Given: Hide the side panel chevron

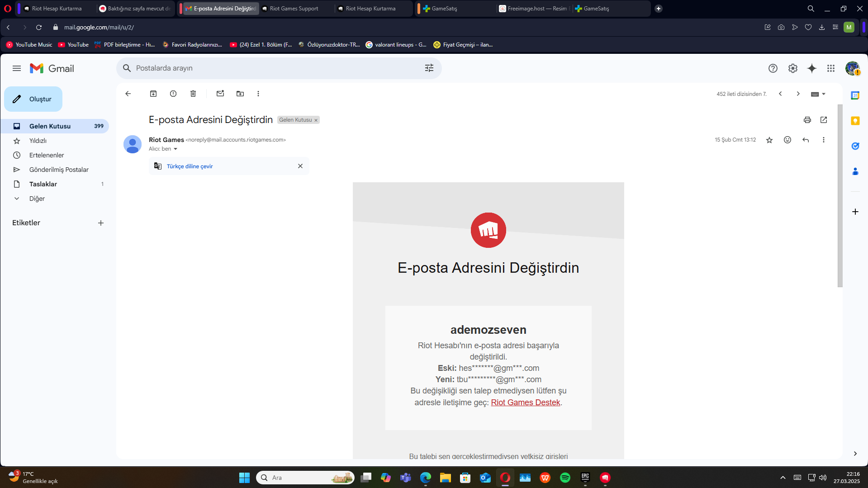Looking at the screenshot, I should coord(855,454).
